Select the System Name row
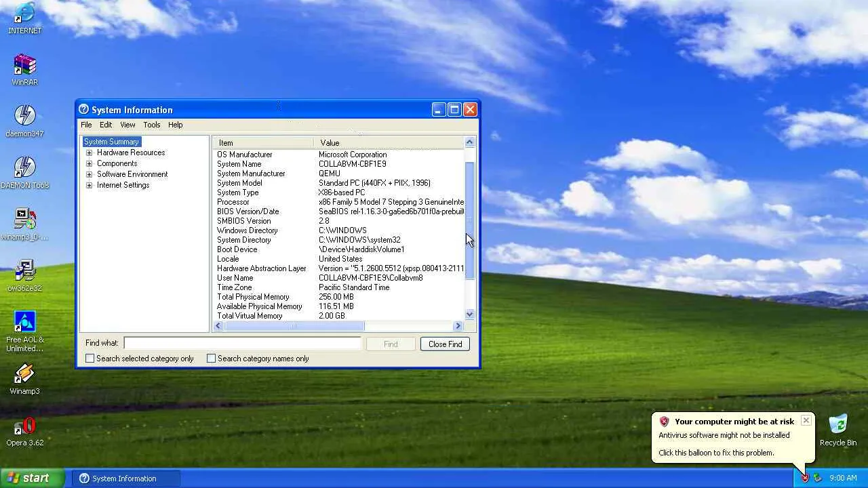The width and height of the screenshot is (868, 488). [x=339, y=164]
